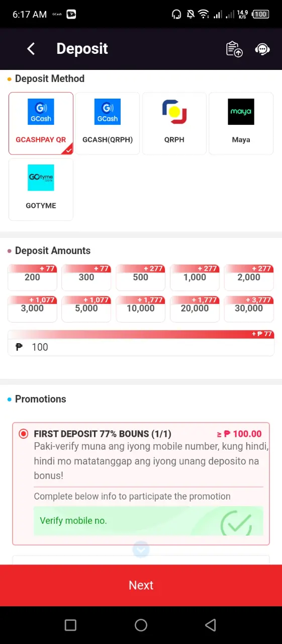Screen dimensions: 282x644
Task: Open Android recent apps square button
Action: [x=71, y=625]
